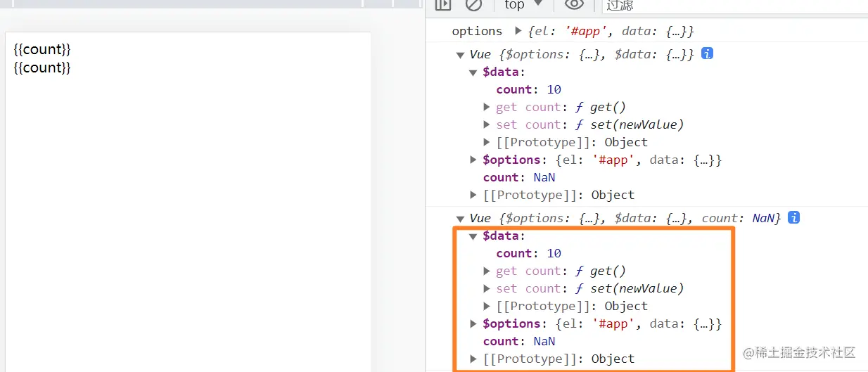Select "count: 10" in the first Vue's $data
Screen dimensions: 868x372
(528, 89)
